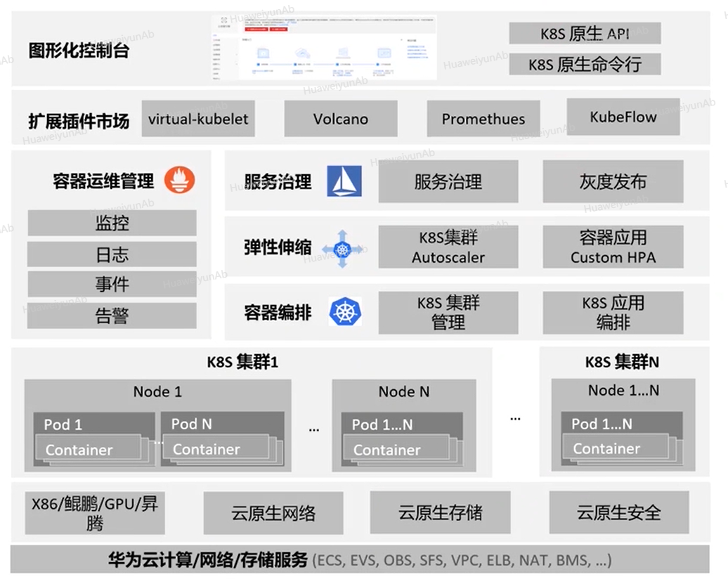Choose the Volcano plugin box

[341, 119]
